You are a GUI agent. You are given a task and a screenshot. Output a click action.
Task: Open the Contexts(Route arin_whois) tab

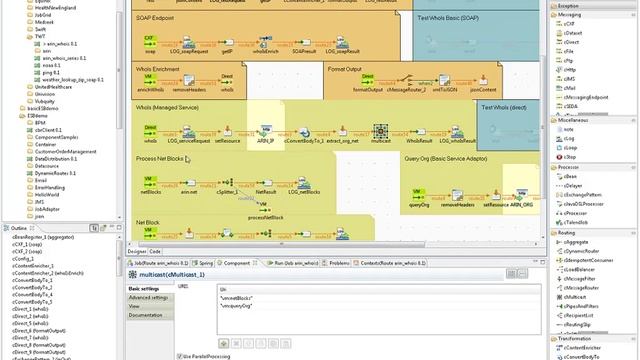[389, 263]
